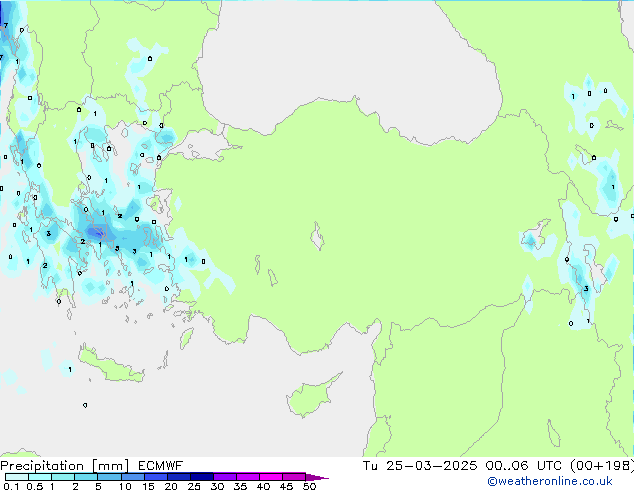Choose the 20–25 mm dark blue legend box
This screenshot has width=634, height=490.
tap(178, 477)
